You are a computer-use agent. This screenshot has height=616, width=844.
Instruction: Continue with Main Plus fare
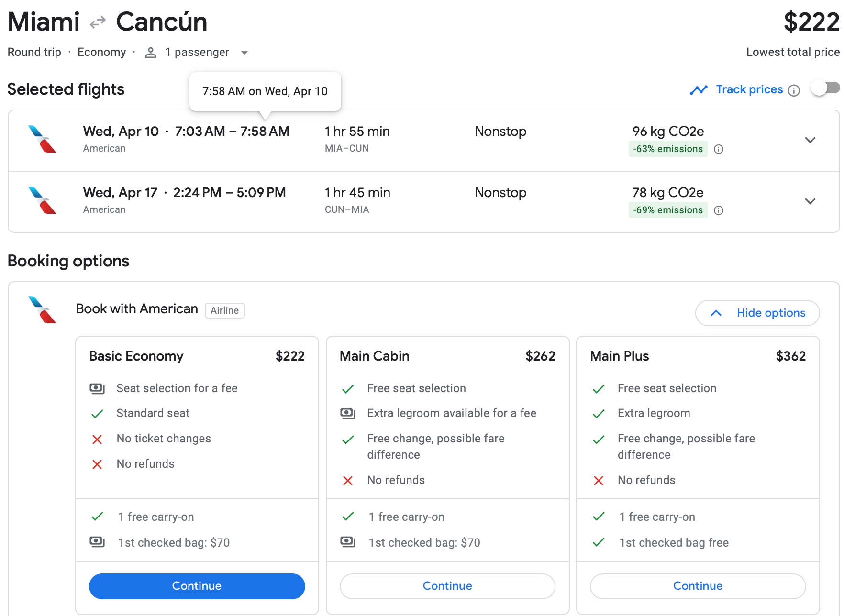(698, 586)
